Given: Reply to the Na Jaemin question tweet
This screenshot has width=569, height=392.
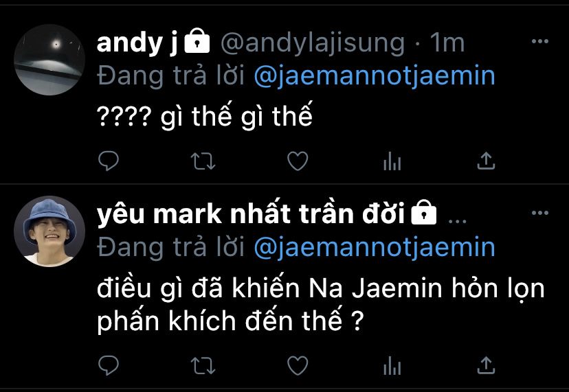Looking at the screenshot, I should tap(109, 365).
